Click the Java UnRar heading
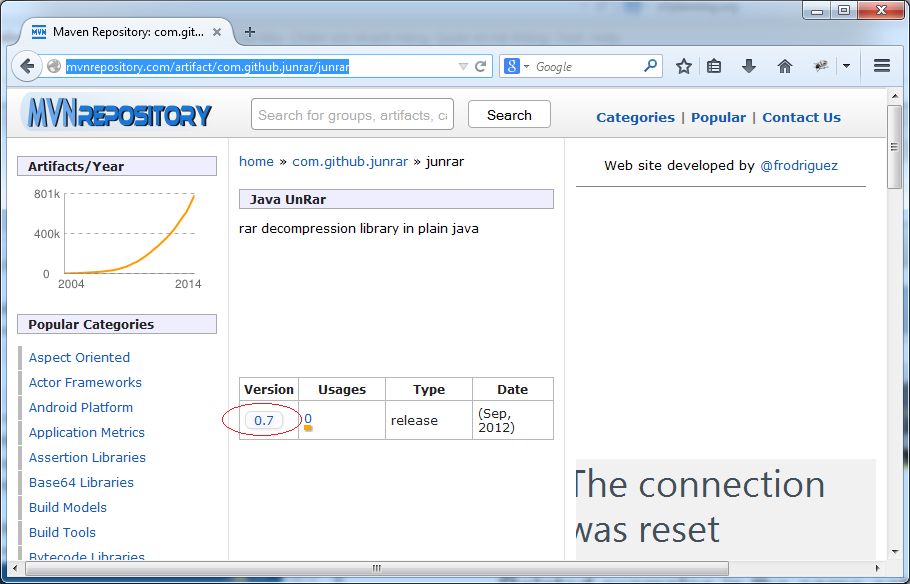910x584 pixels. pos(396,199)
